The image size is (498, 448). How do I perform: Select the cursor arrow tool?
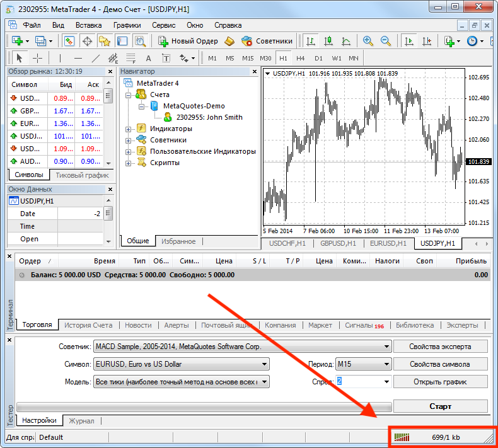coord(19,58)
